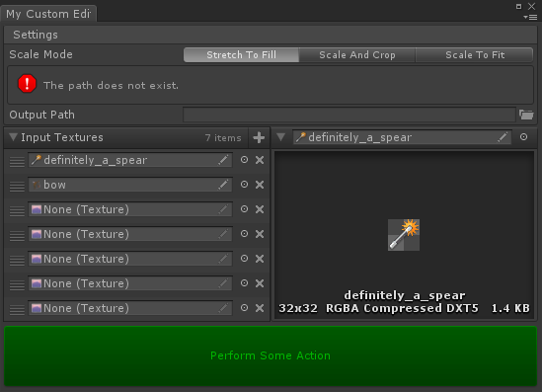Viewport: 542px width, 392px height.
Task: Add a new item to Input Textures
Action: pos(259,137)
